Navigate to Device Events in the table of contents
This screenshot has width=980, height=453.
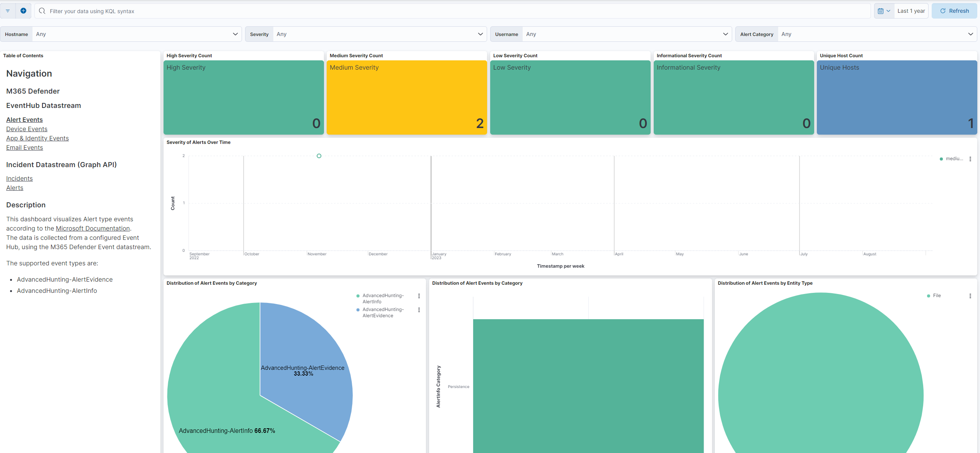point(27,129)
